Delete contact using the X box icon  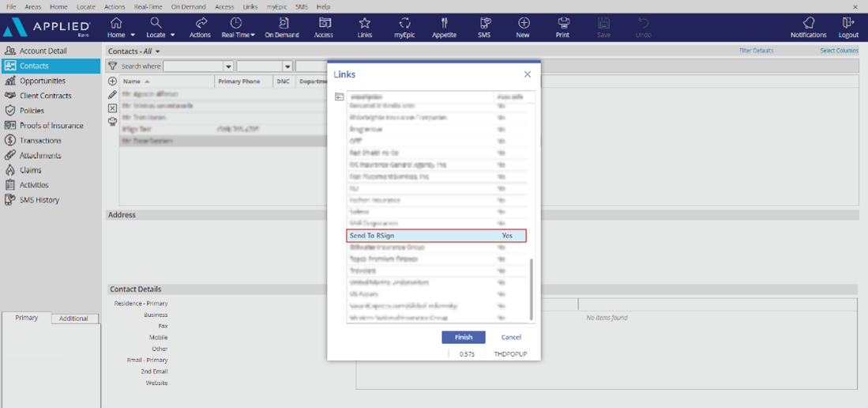112,108
